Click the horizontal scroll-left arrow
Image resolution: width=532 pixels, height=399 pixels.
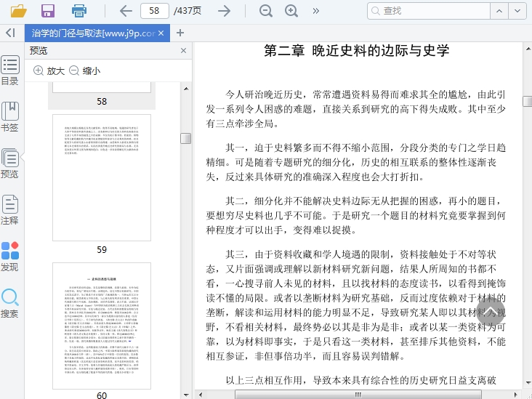pyautogui.click(x=201, y=395)
